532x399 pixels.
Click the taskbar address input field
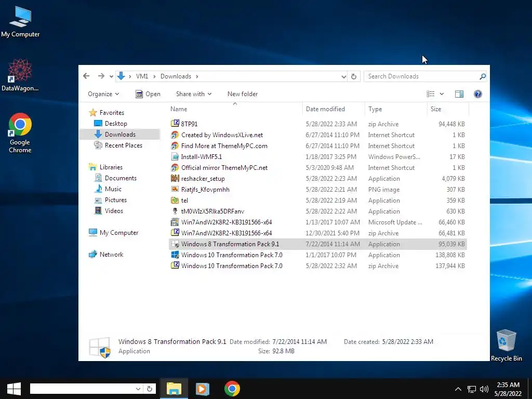82,389
